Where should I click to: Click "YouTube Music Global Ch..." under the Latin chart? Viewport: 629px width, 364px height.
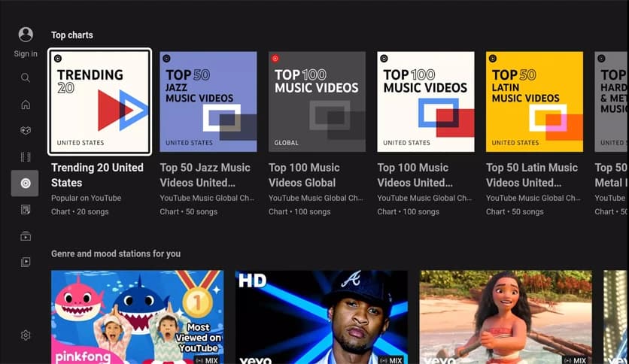(x=533, y=198)
